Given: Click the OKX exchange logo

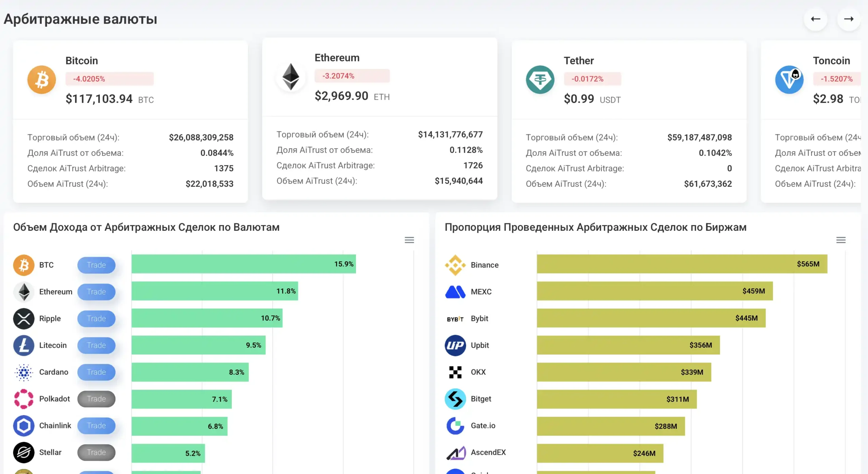Looking at the screenshot, I should tap(455, 372).
